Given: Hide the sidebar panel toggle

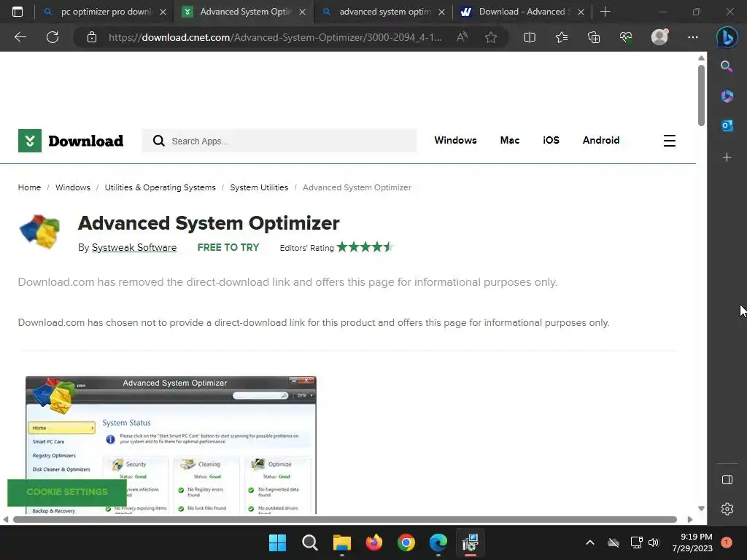Looking at the screenshot, I should click(727, 480).
